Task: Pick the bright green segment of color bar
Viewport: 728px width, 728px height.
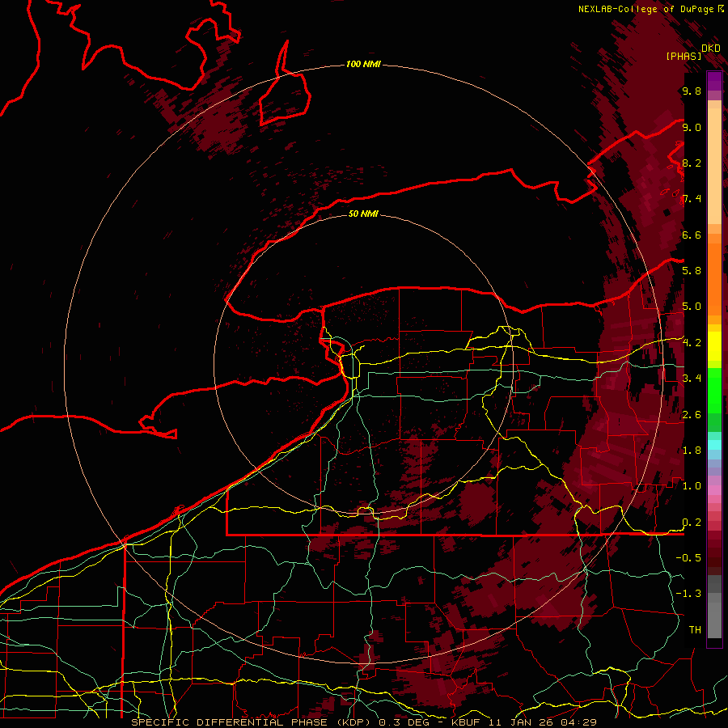Action: pos(714,390)
